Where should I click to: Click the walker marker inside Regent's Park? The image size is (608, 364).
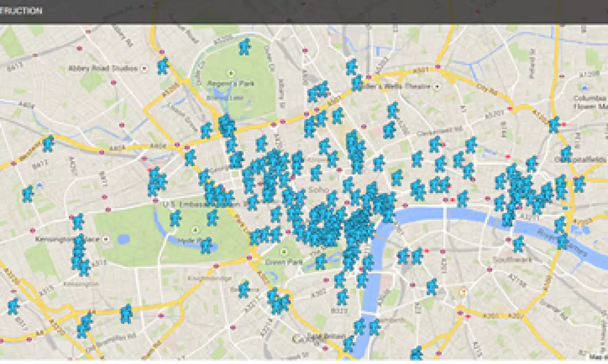point(245,47)
